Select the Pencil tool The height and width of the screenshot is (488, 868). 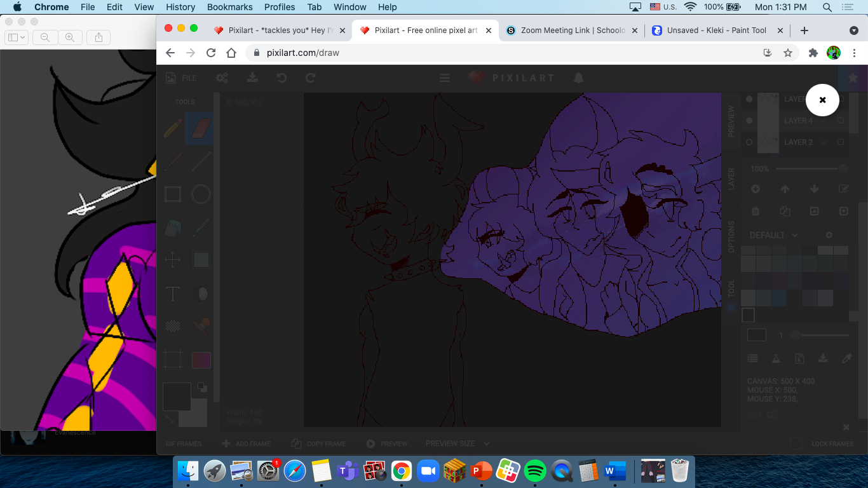tap(172, 128)
